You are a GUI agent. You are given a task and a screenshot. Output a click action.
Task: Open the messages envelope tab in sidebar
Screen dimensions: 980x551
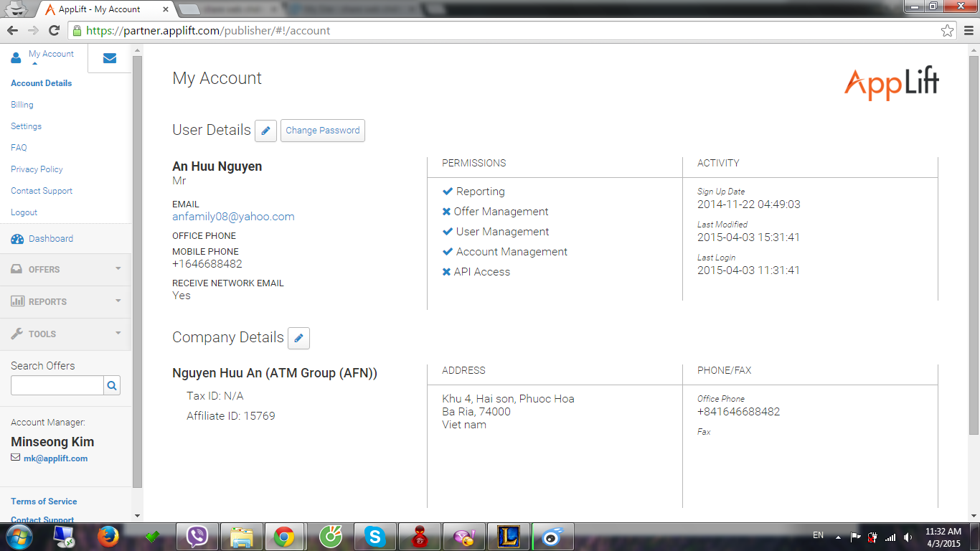[x=110, y=58]
